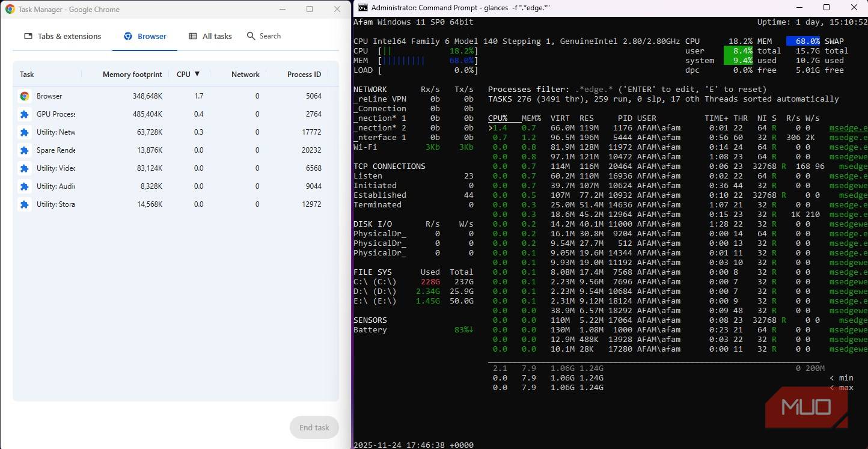Click the Utility: Audio puzzle piece icon
Screen dimensions: 868x449
25,186
